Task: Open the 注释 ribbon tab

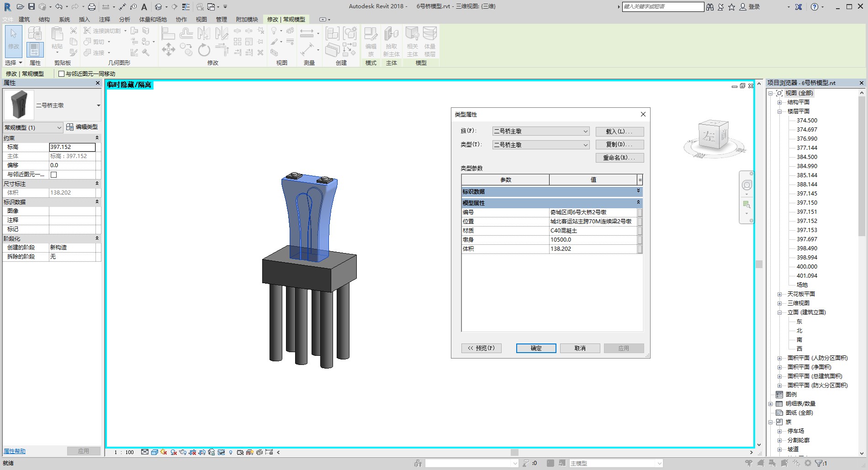Action: tap(105, 20)
